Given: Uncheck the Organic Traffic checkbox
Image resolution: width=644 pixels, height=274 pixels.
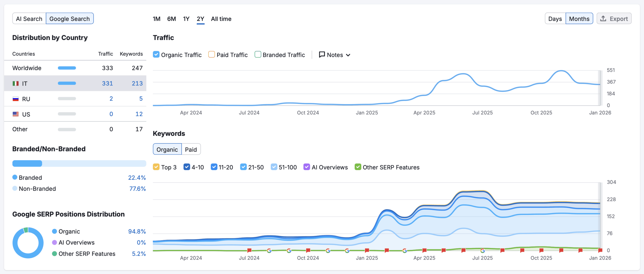Looking at the screenshot, I should coord(156,55).
